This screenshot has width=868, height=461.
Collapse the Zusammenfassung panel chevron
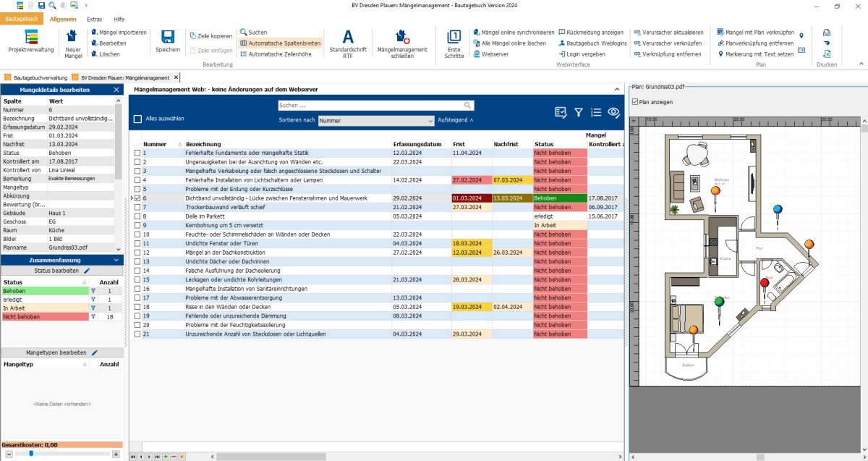[116, 260]
